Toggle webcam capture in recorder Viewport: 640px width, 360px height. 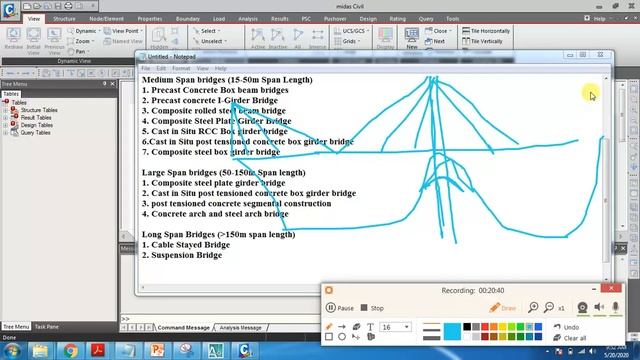(x=582, y=307)
